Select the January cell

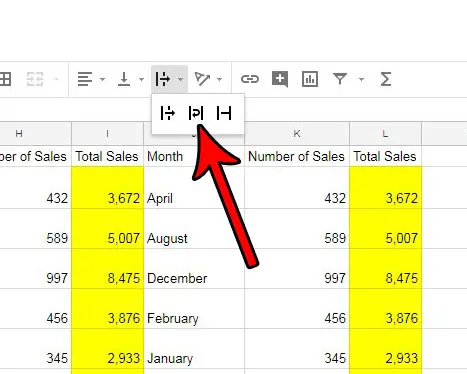tap(194, 349)
